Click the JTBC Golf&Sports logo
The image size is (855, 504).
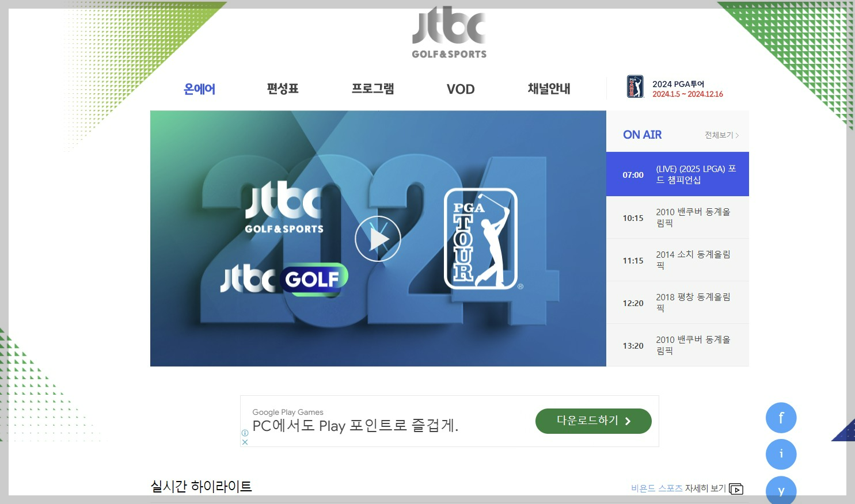click(x=449, y=32)
